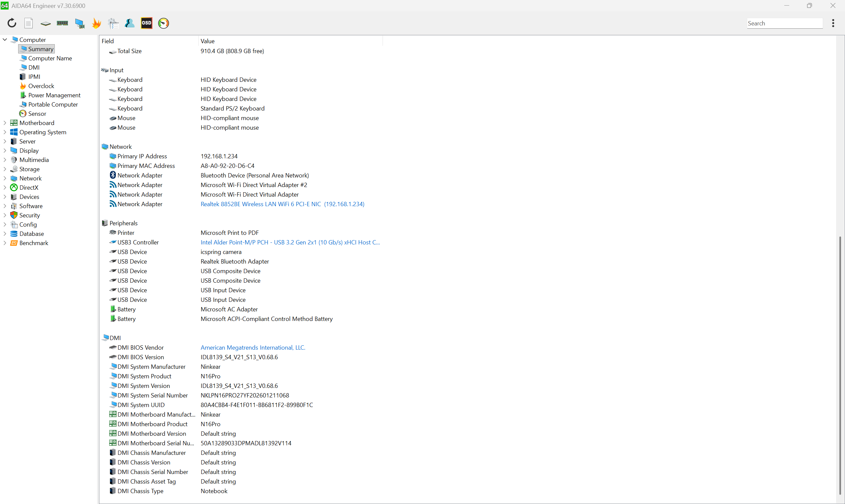The width and height of the screenshot is (845, 504).
Task: Click in the Search field
Action: [784, 23]
